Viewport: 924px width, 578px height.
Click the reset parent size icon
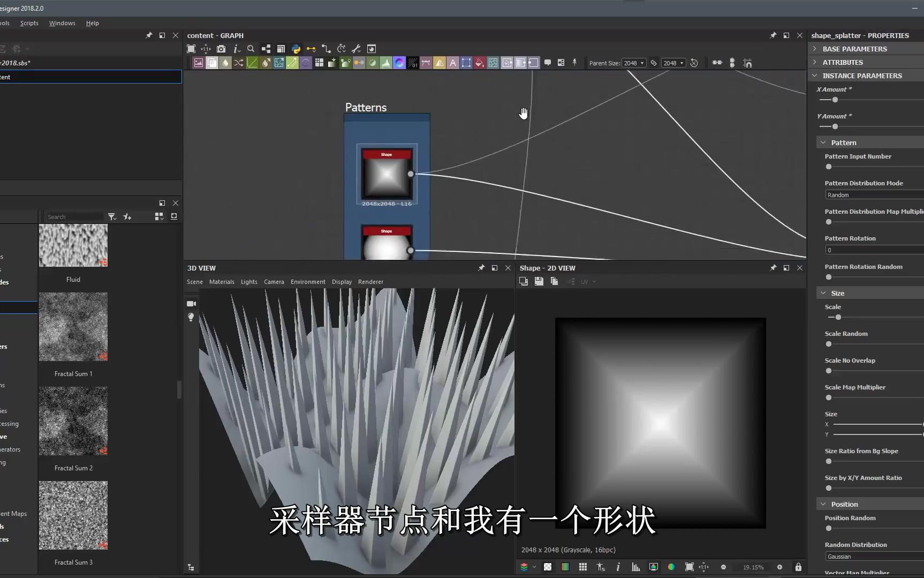(x=694, y=63)
